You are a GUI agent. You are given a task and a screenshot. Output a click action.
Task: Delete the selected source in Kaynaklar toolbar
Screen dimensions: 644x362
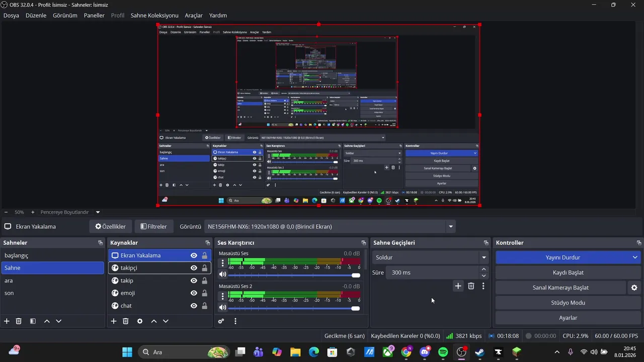pyautogui.click(x=126, y=321)
